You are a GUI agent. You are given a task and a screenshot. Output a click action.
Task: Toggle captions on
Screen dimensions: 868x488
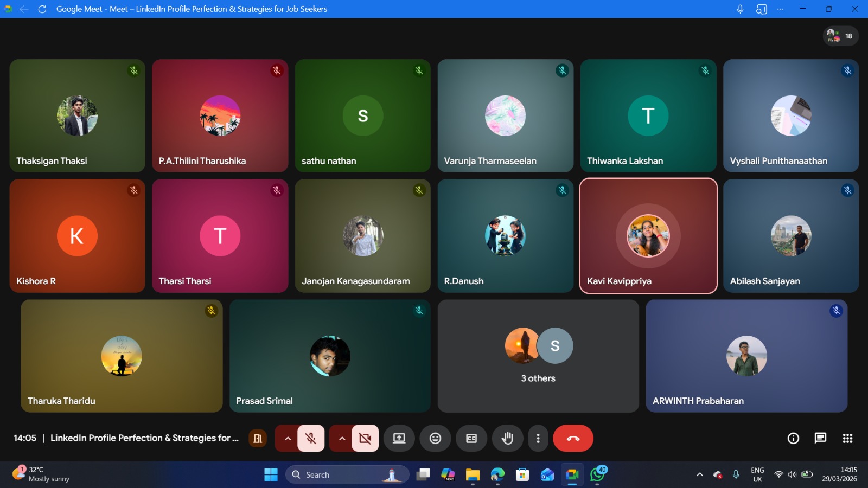click(x=471, y=438)
